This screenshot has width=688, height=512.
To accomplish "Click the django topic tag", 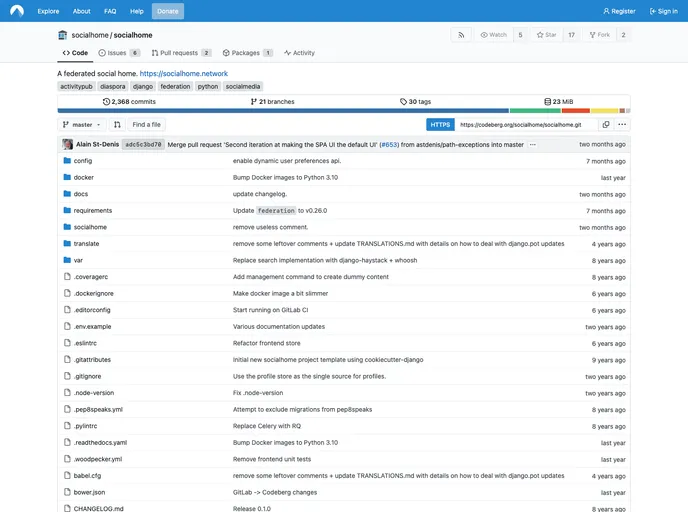I will 143,86.
